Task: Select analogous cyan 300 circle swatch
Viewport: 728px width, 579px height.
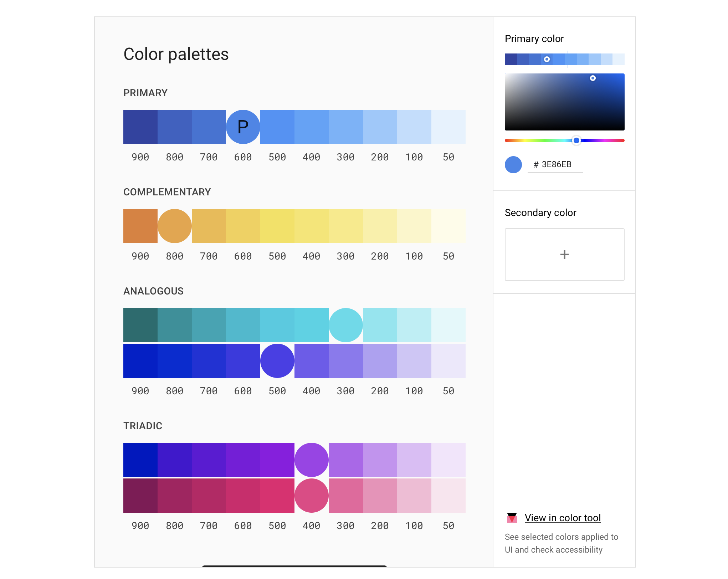Action: tap(346, 325)
